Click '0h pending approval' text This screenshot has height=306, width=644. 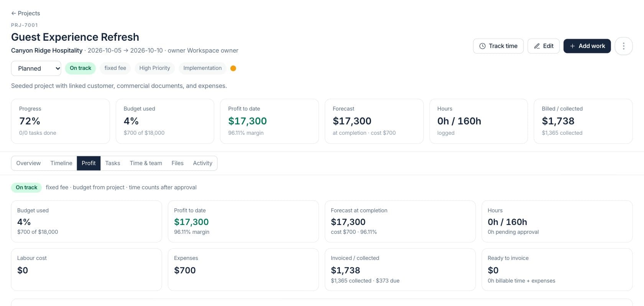point(513,232)
